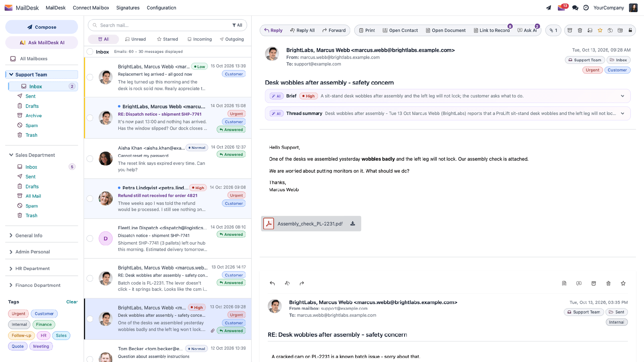The image size is (644, 362).
Task: Click the forward arrow on second message
Action: tap(302, 283)
